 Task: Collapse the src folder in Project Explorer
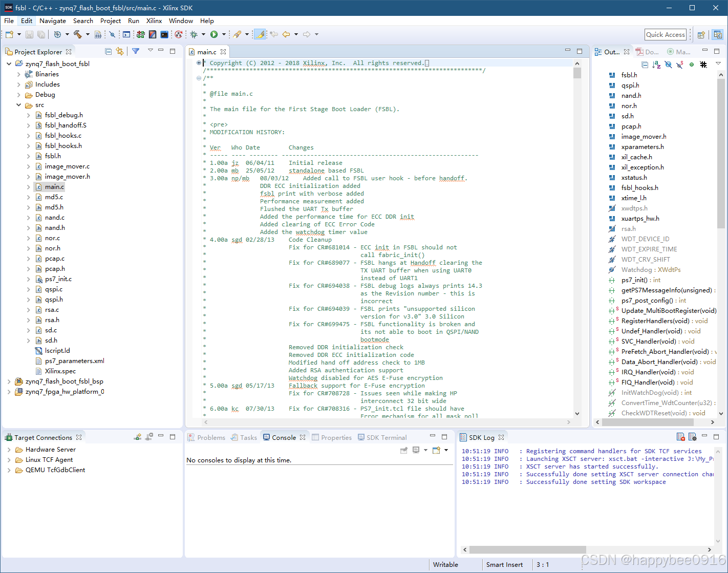[19, 105]
